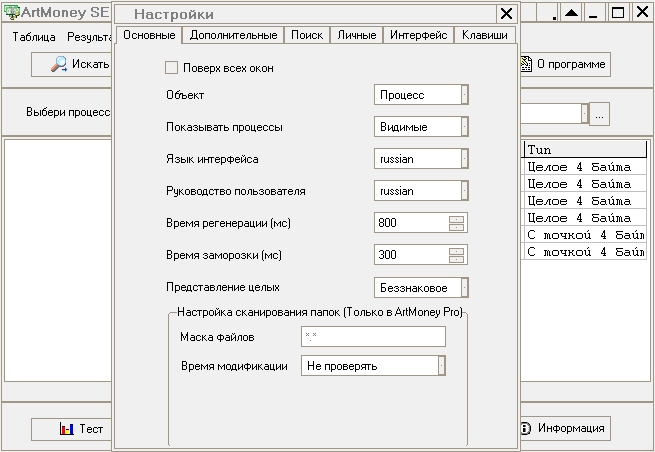Decrease the Время заморозки spinner value
Image resolution: width=655 pixels, height=452 pixels.
point(457,259)
